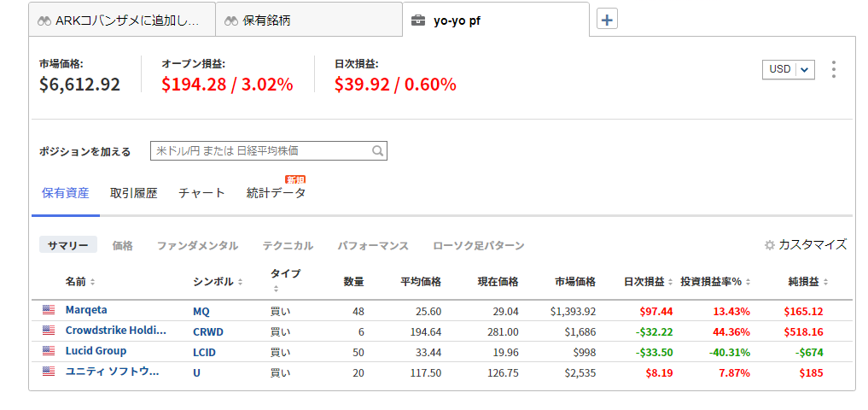Click binoculars icon on ARKコバンザメ tab
This screenshot has width=868, height=410.
point(44,21)
